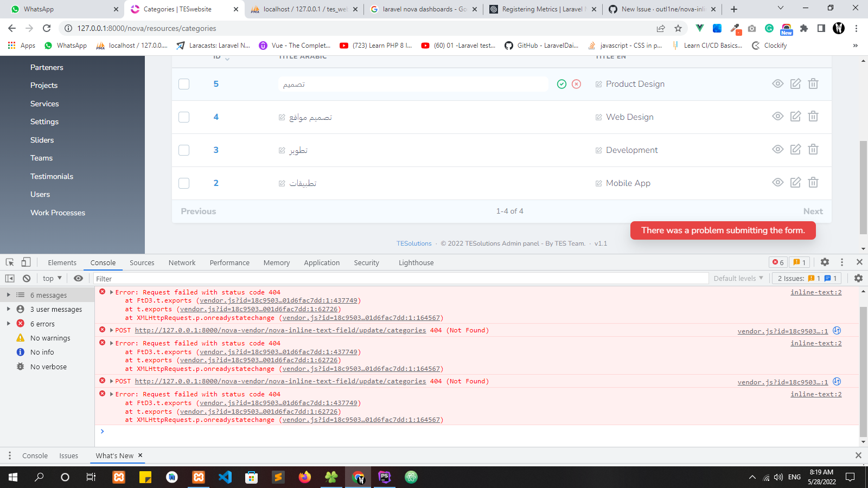Confirm inline edit with the green checkmark

click(x=561, y=84)
